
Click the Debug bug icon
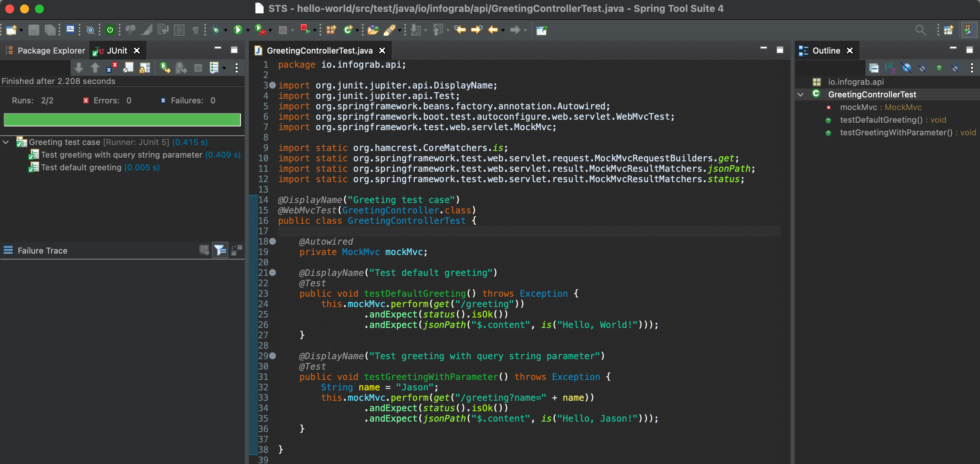click(216, 30)
